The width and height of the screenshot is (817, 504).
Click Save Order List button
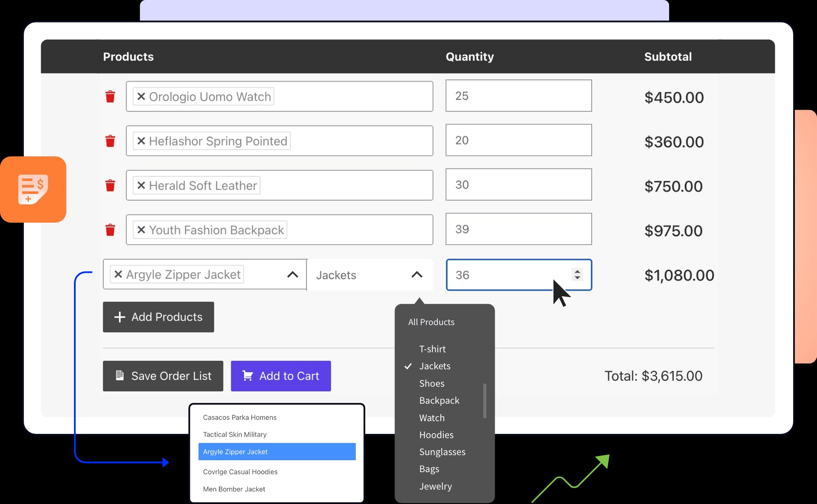tap(162, 376)
